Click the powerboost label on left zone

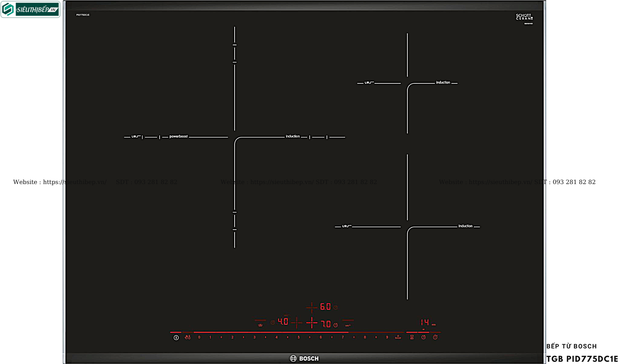tap(179, 137)
